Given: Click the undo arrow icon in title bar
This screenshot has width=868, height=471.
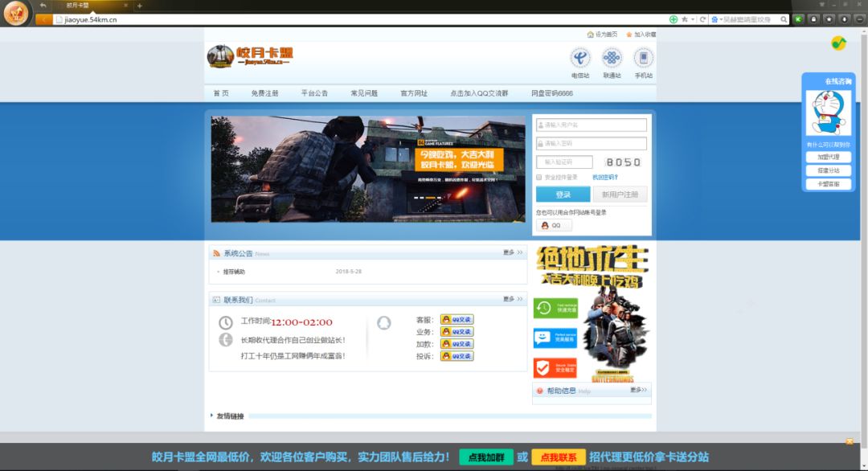Looking at the screenshot, I should 43,5.
